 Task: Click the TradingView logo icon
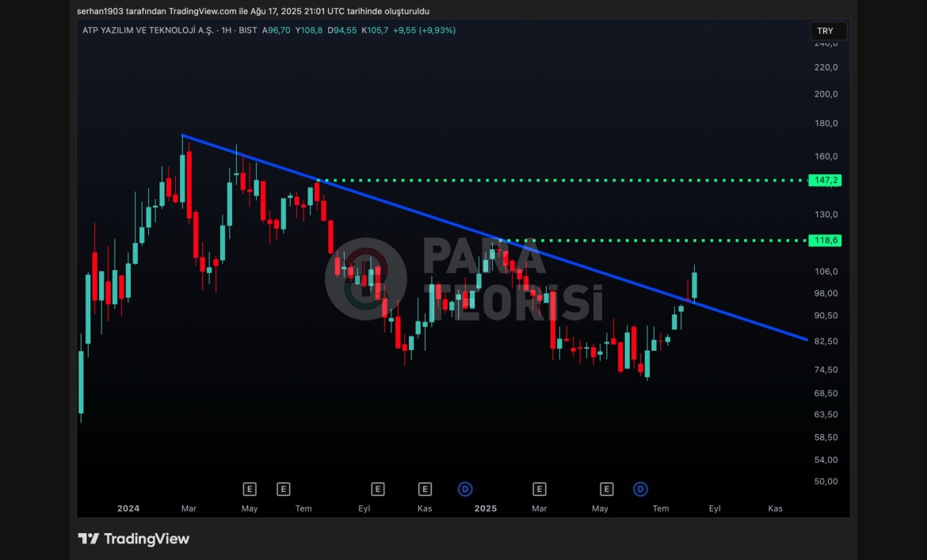click(x=88, y=539)
